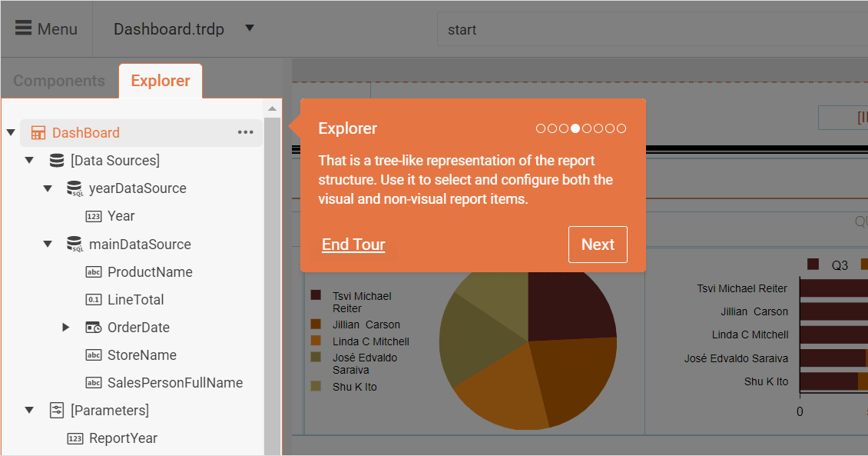This screenshot has height=456, width=868.
Task: Collapse the yearDataSource node
Action: pyautogui.click(x=48, y=188)
